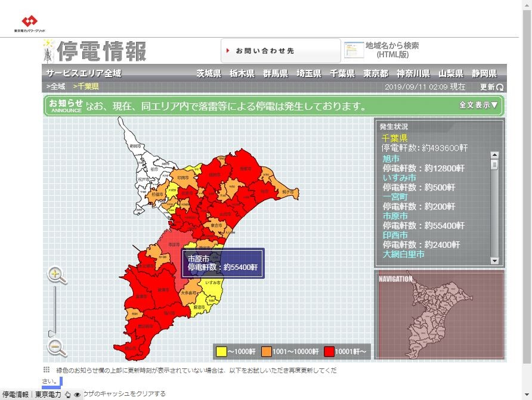Screen dimensions: 532x400
Task: Select 東京都 in the prefecture menu
Action: (x=376, y=74)
